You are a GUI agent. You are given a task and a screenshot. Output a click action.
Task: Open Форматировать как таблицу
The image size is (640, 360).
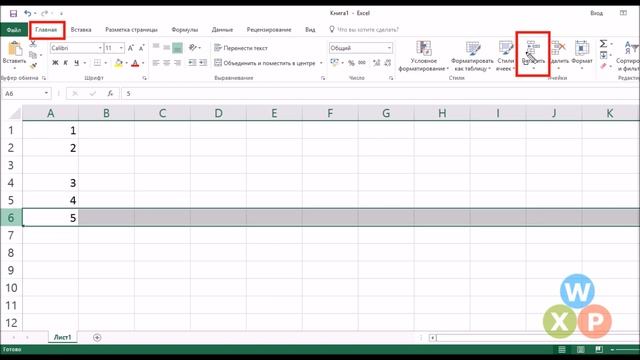473,56
